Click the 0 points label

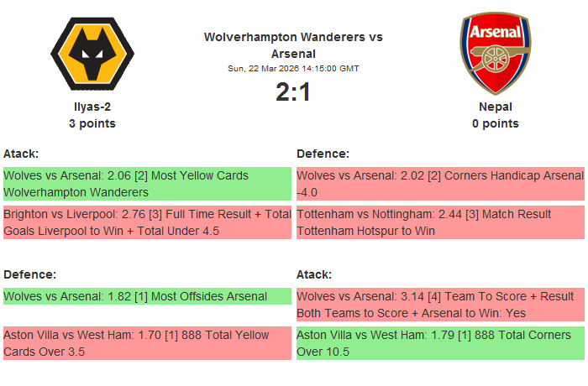coord(495,123)
